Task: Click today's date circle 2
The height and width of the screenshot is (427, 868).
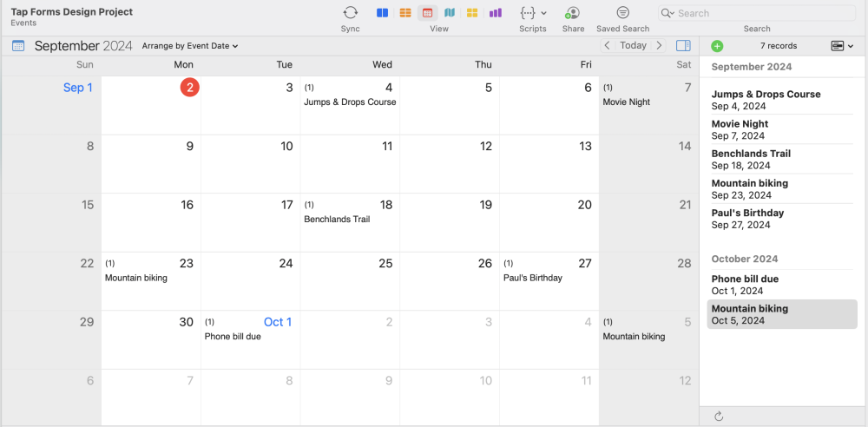Action: point(190,87)
